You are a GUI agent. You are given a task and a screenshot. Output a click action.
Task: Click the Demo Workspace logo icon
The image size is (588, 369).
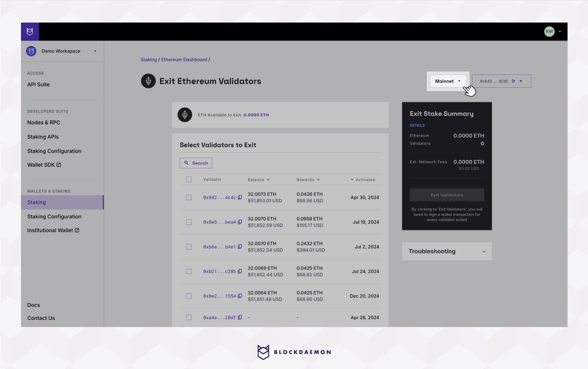[31, 51]
